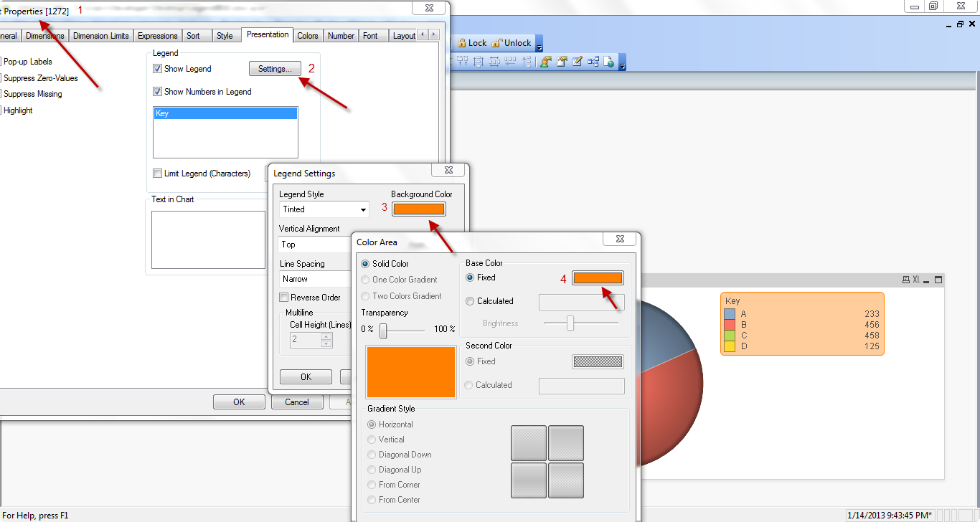Click the Base Color Calculated expression field
Viewport: 980px width, 522px height.
[582, 302]
